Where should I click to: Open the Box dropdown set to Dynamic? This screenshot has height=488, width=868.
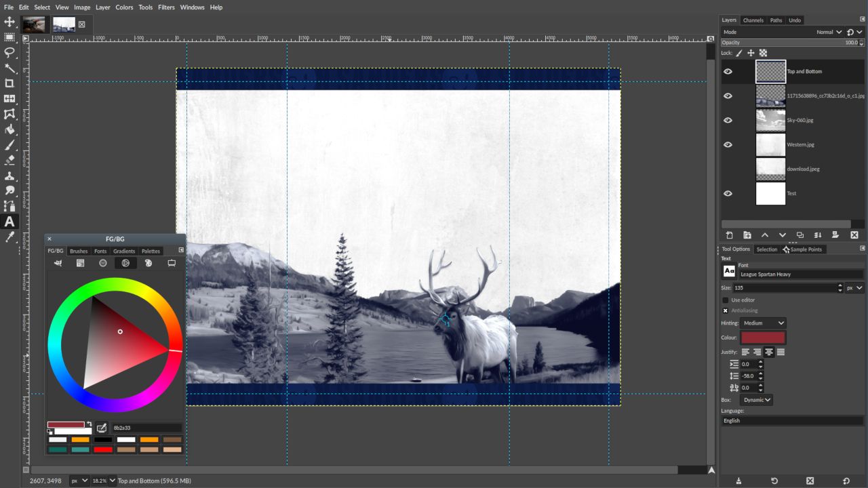pos(756,400)
